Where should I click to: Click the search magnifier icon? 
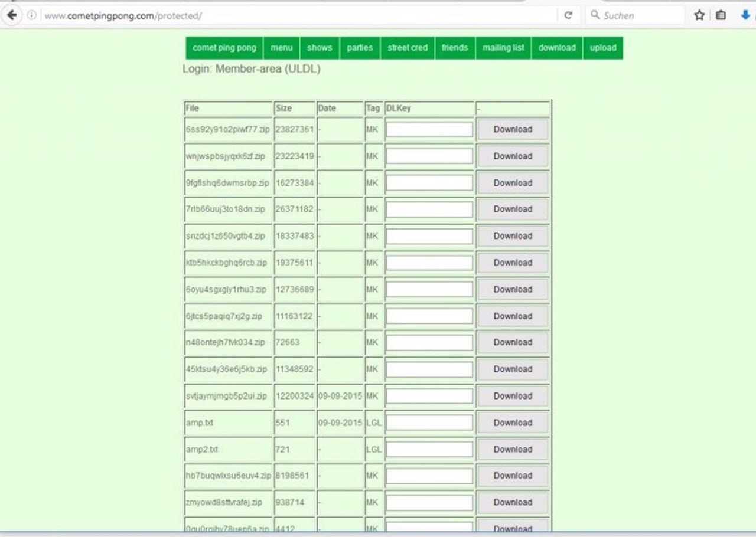(x=595, y=15)
